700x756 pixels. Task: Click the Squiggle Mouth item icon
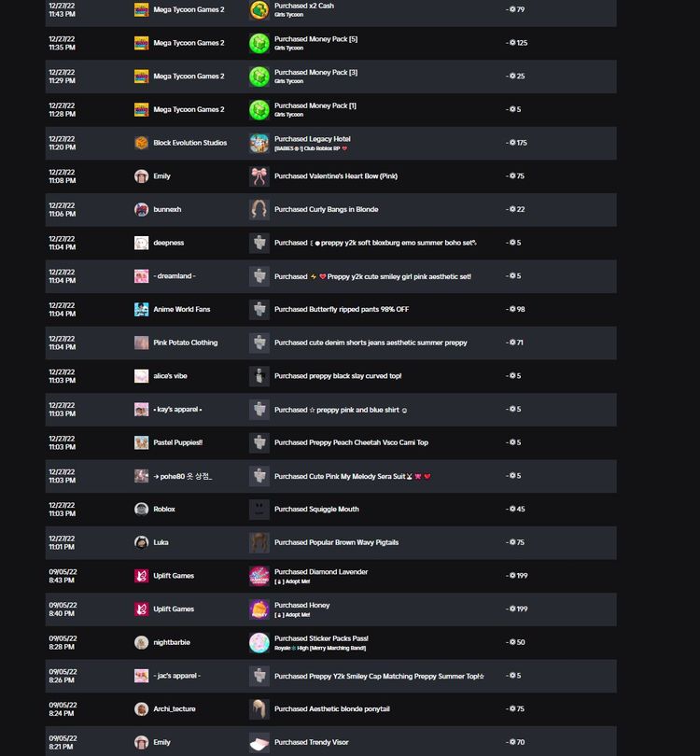click(259, 510)
